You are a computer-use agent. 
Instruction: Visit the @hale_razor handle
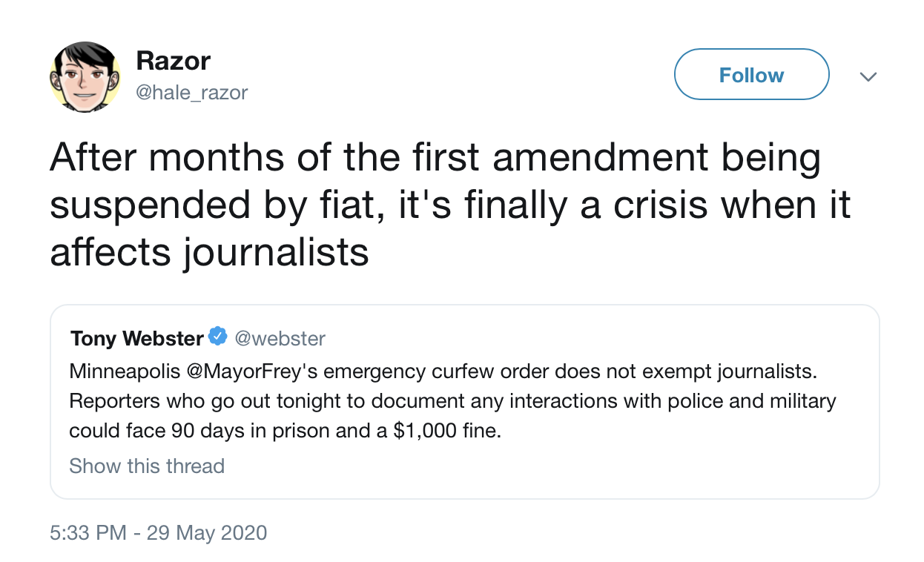point(192,92)
